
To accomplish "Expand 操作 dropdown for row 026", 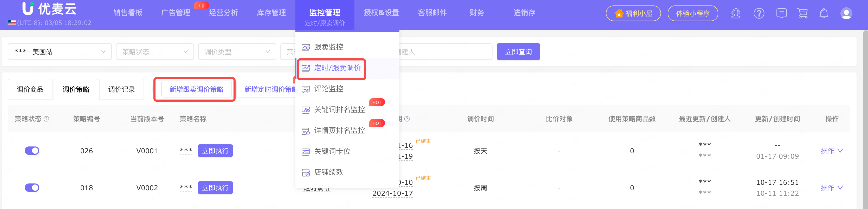I will (x=832, y=151).
